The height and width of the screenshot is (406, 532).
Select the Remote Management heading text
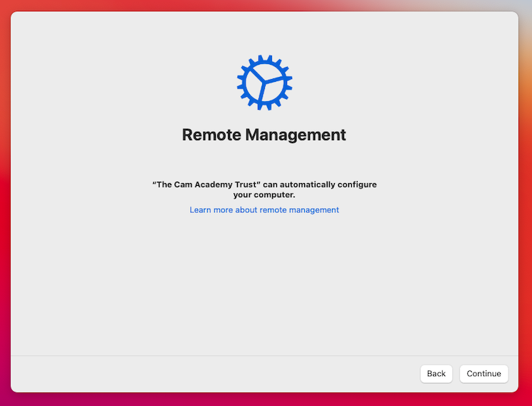[x=264, y=135]
